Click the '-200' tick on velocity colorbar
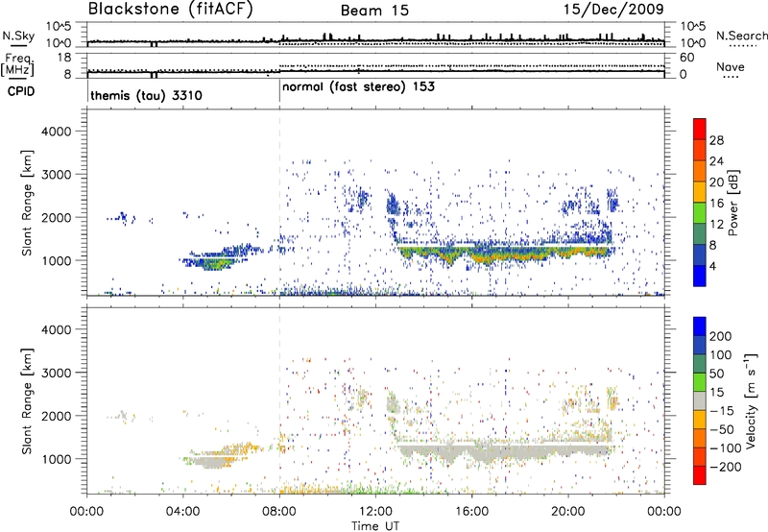This screenshot has height=532, width=768. click(726, 467)
